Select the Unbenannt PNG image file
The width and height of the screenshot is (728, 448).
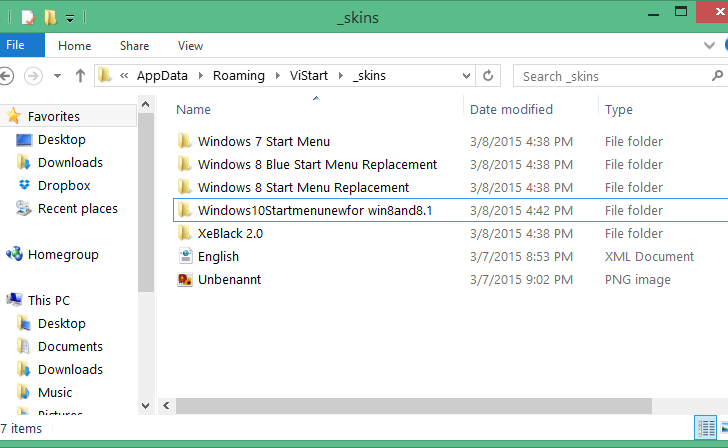pos(229,280)
